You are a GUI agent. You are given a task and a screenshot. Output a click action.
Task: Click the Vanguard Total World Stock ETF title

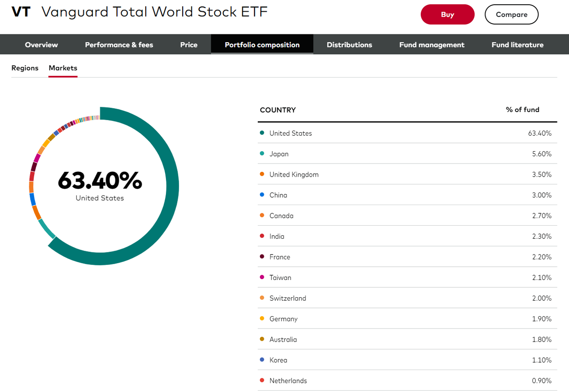tap(154, 12)
